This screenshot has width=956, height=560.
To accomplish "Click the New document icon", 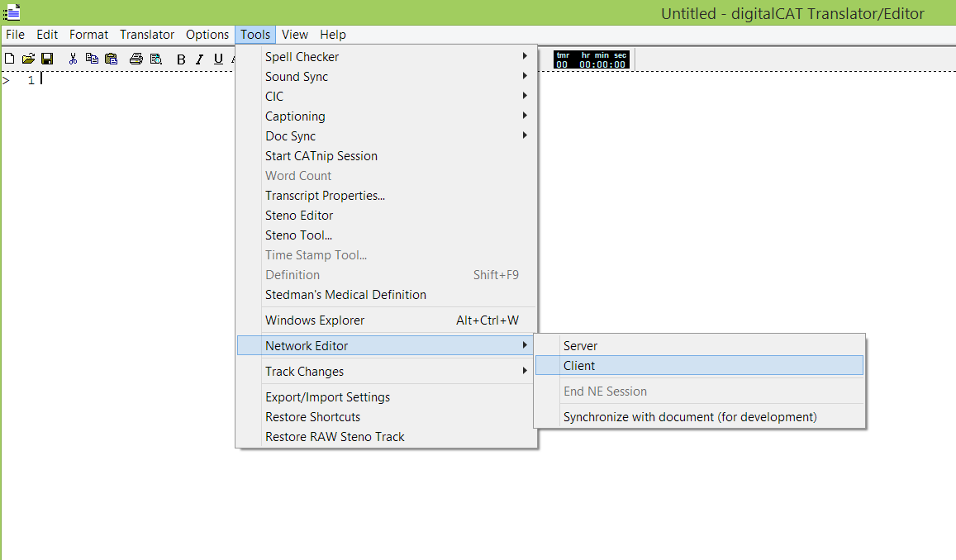I will click(x=9, y=59).
